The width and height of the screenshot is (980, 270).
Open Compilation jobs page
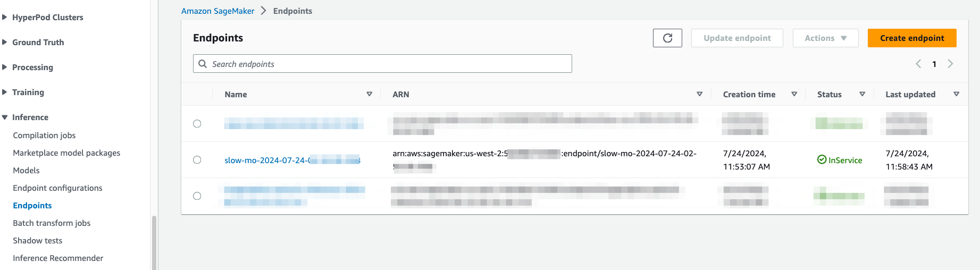pos(44,136)
